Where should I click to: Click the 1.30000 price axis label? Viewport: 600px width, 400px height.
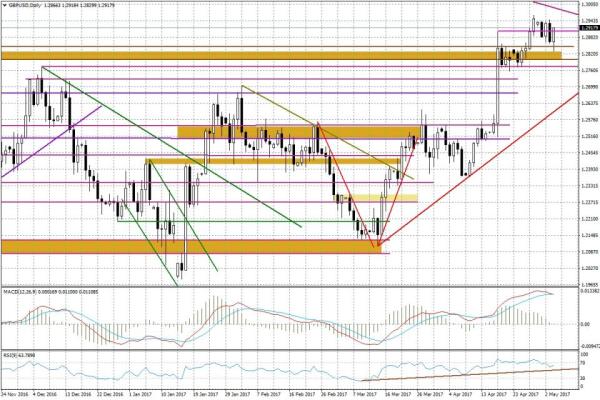coord(587,5)
